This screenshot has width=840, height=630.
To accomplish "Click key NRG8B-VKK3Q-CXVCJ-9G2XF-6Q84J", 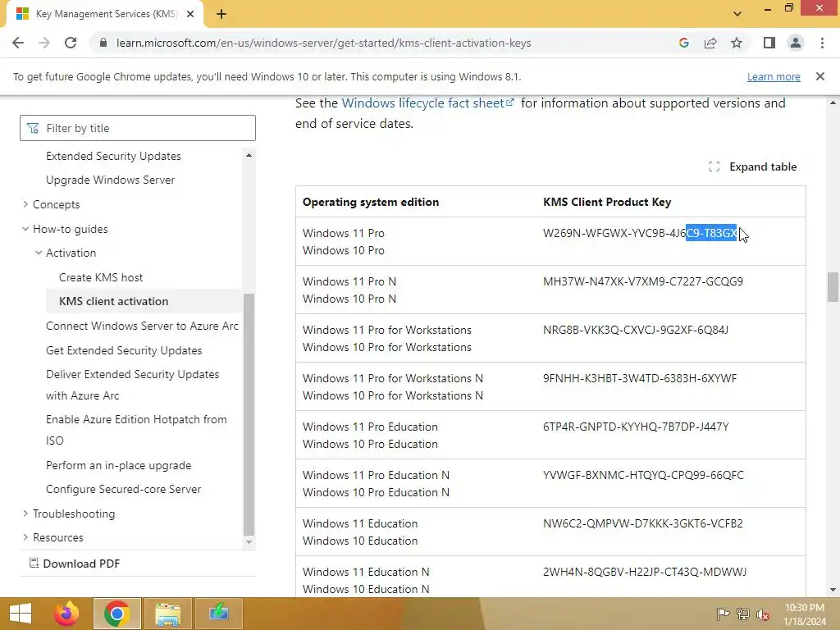I will click(636, 330).
